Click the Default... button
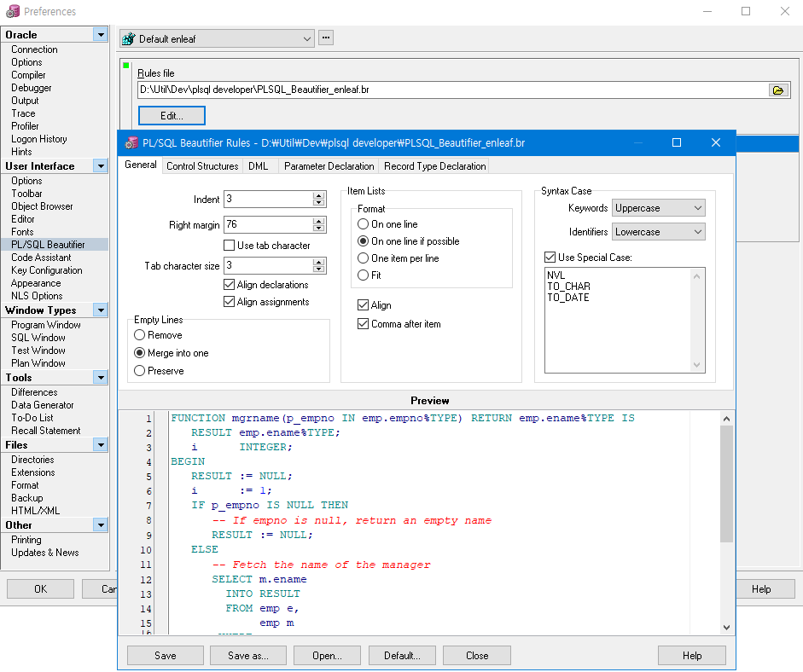This screenshot has height=672, width=803. point(401,655)
